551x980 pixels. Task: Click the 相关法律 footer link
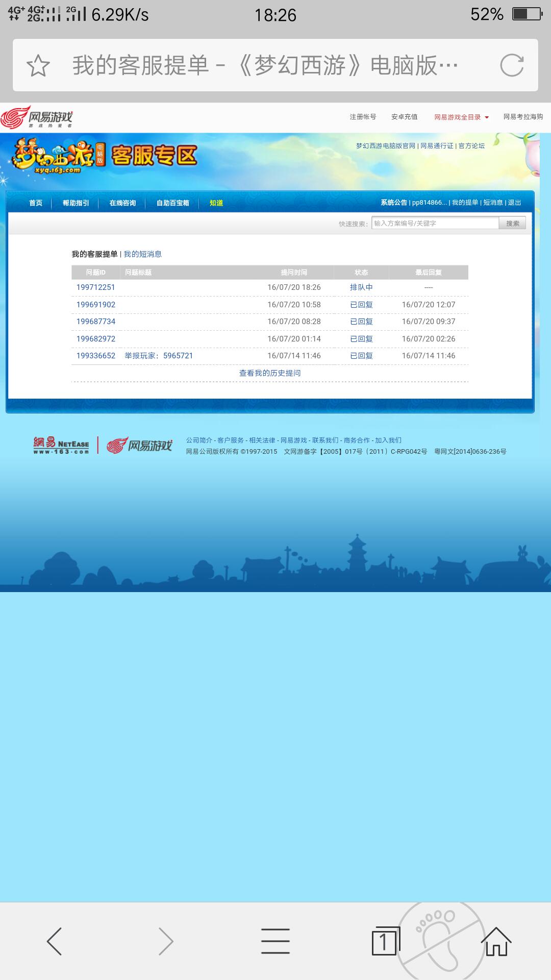click(262, 440)
